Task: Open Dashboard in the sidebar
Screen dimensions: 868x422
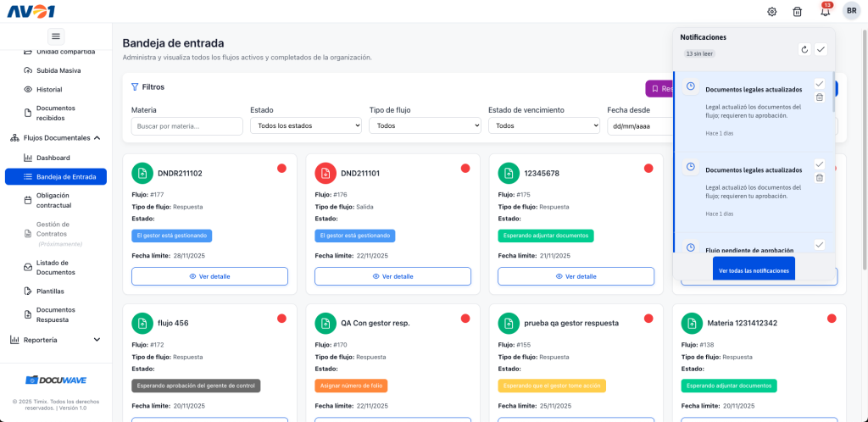Action: pyautogui.click(x=53, y=158)
